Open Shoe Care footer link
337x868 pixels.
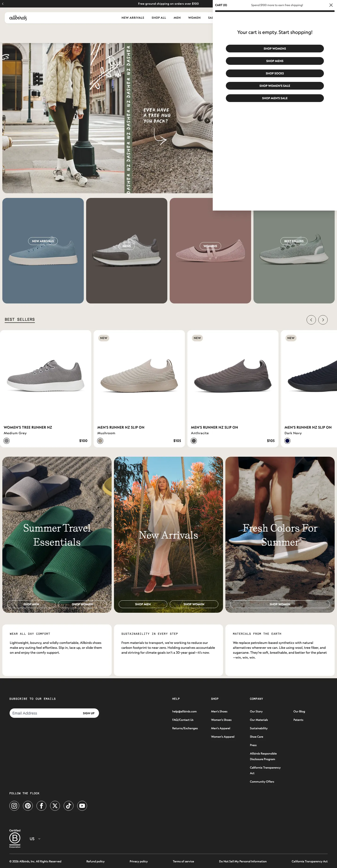click(256, 737)
